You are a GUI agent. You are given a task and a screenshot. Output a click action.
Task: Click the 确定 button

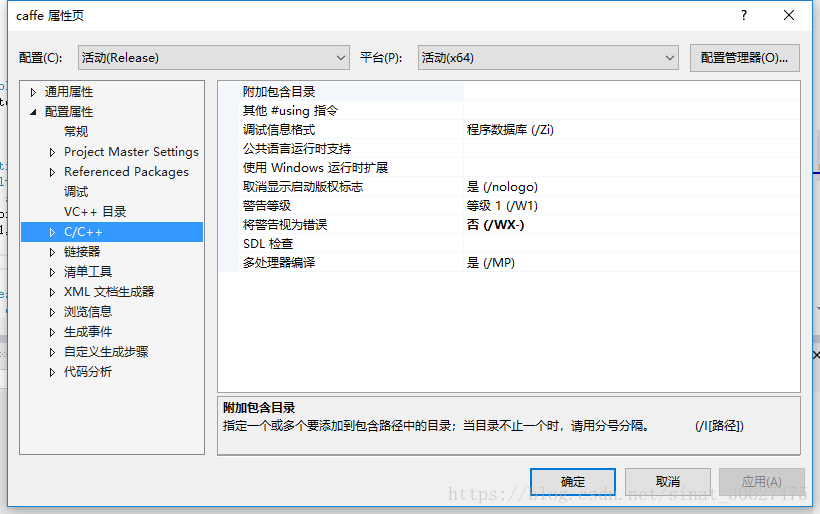point(573,481)
